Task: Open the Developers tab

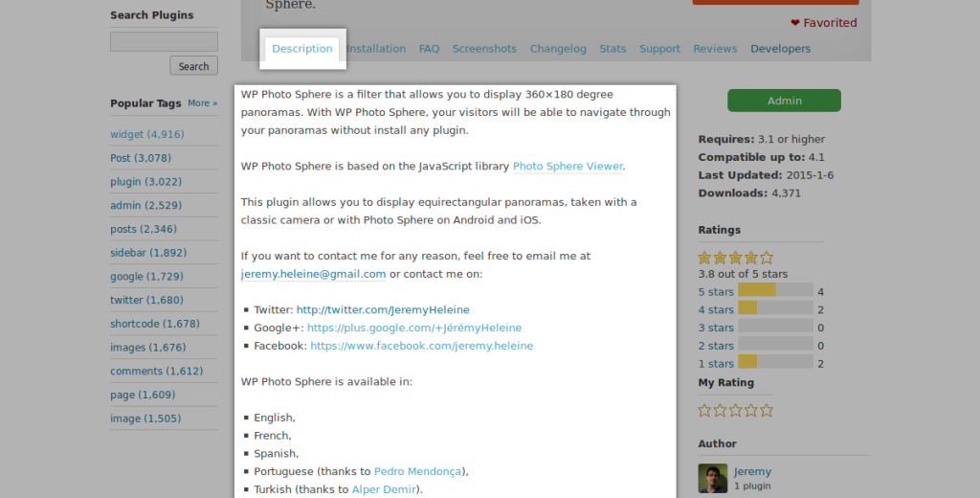Action: click(x=781, y=49)
